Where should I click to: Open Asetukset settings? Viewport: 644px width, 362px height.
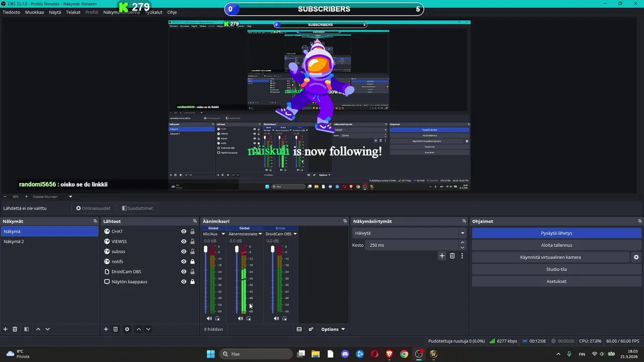tap(556, 281)
